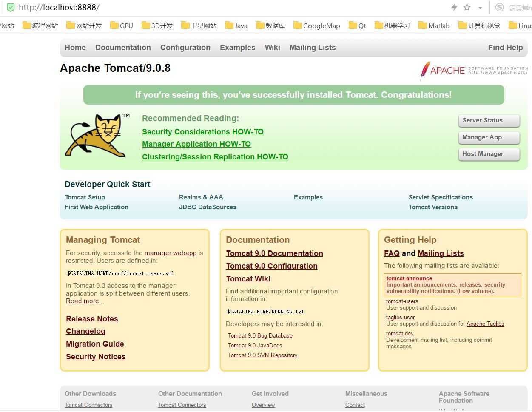
Task: Open the 3D开发 bookmark folder
Action: pyautogui.click(x=157, y=26)
